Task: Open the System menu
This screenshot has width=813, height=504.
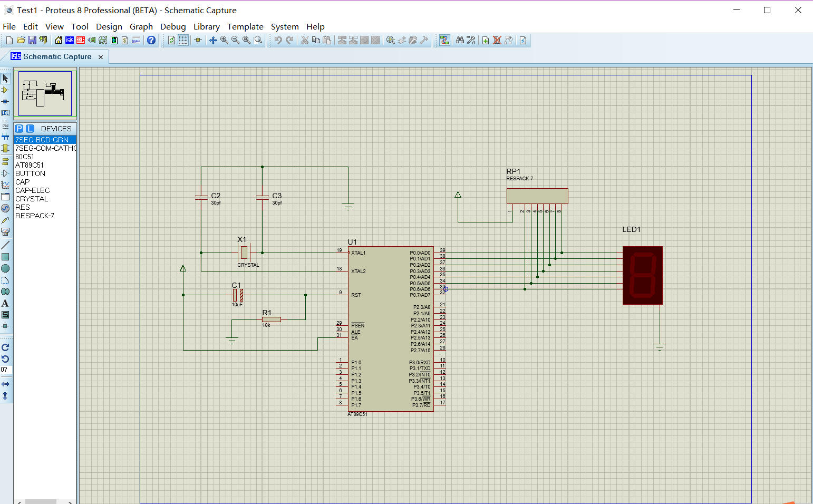Action: tap(285, 26)
